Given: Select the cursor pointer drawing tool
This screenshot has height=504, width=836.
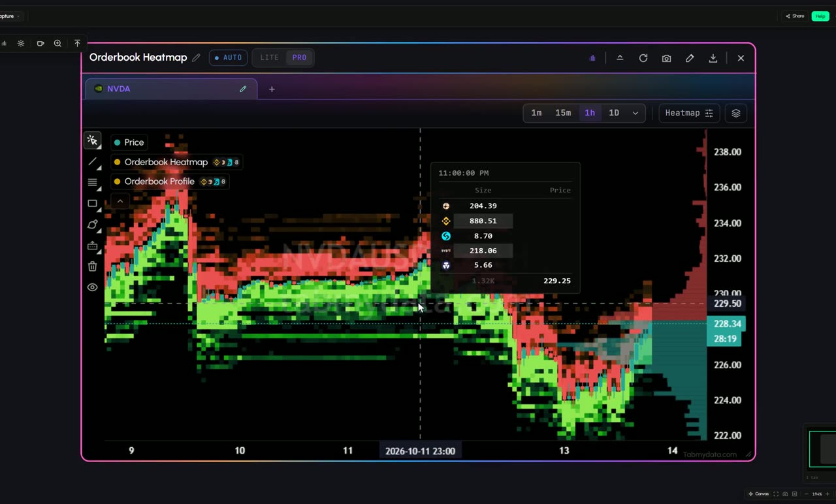Looking at the screenshot, I should pos(92,140).
